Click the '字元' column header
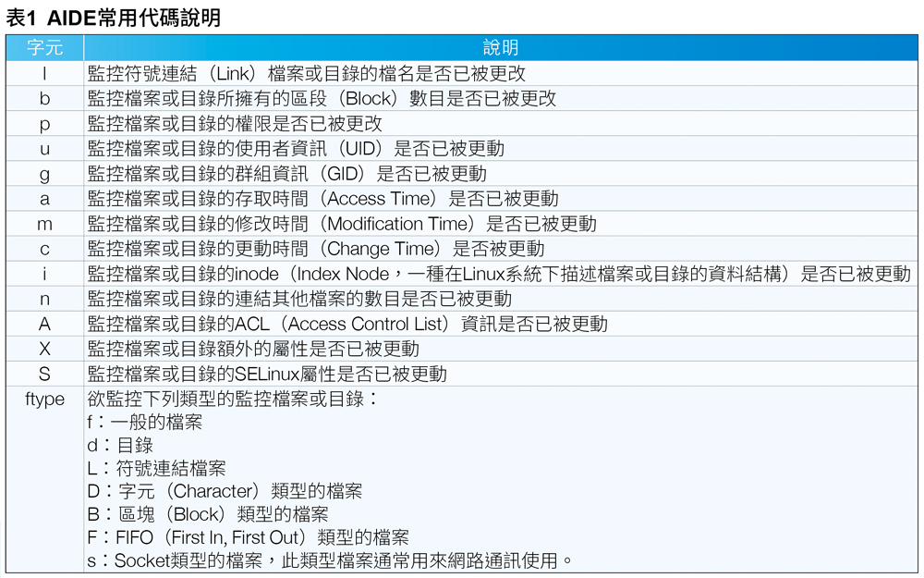Screen dimensions: 924x578 (44, 47)
